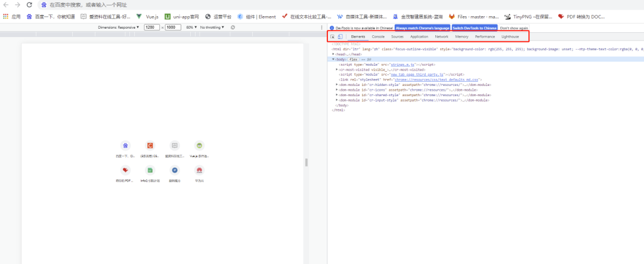Expand the cr-most-visited node
The height and width of the screenshot is (264, 644).
click(337, 69)
